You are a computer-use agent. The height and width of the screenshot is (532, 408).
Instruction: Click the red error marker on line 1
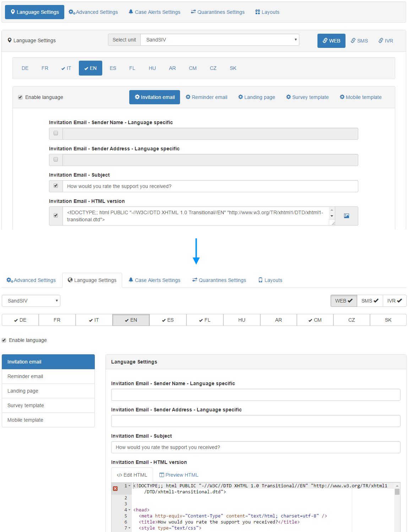[115, 488]
